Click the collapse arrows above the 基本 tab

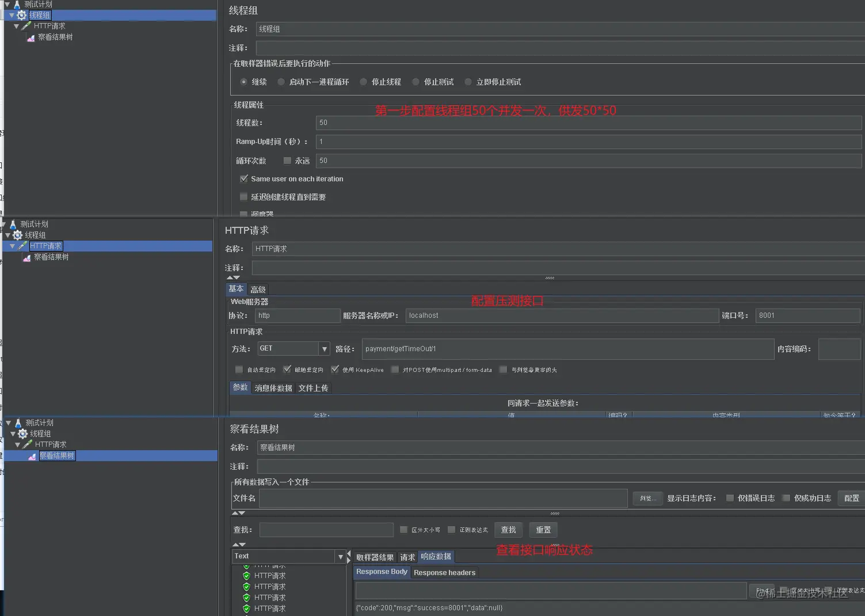233,277
